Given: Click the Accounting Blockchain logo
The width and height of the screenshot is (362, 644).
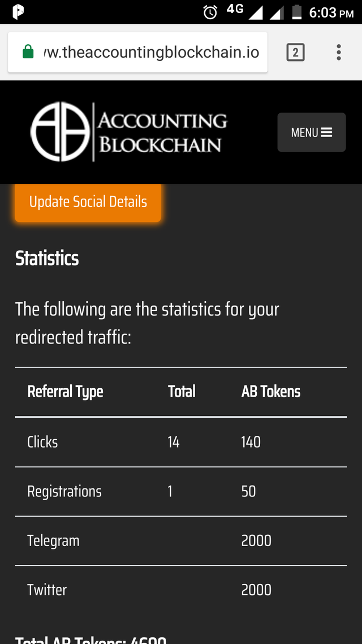Looking at the screenshot, I should pos(129,132).
